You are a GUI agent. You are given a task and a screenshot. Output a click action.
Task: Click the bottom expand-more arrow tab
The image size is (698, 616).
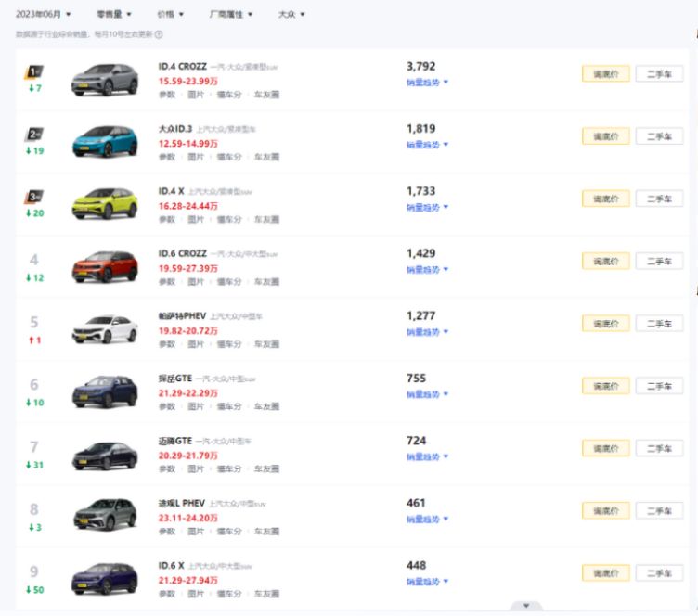tap(526, 607)
